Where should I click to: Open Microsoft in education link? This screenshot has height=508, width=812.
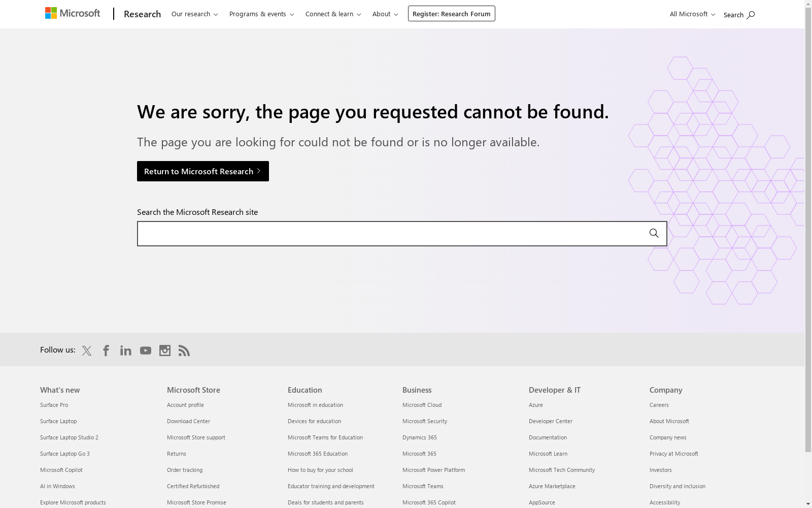[x=315, y=405]
